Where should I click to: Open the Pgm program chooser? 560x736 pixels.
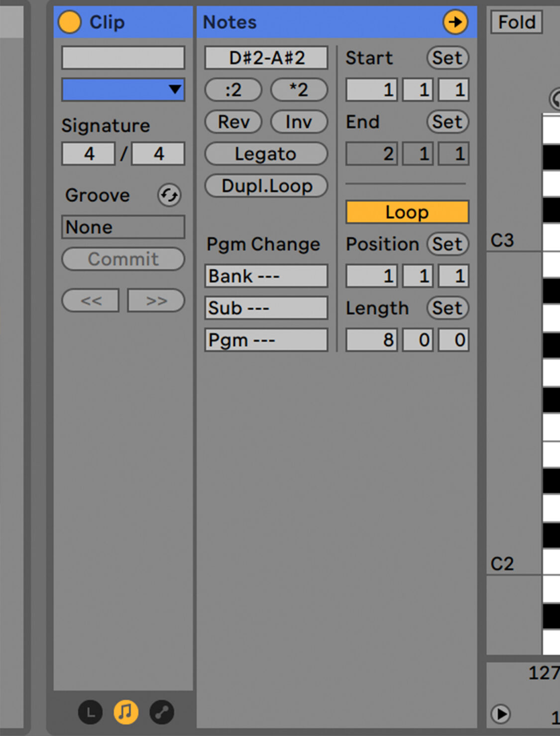(266, 340)
